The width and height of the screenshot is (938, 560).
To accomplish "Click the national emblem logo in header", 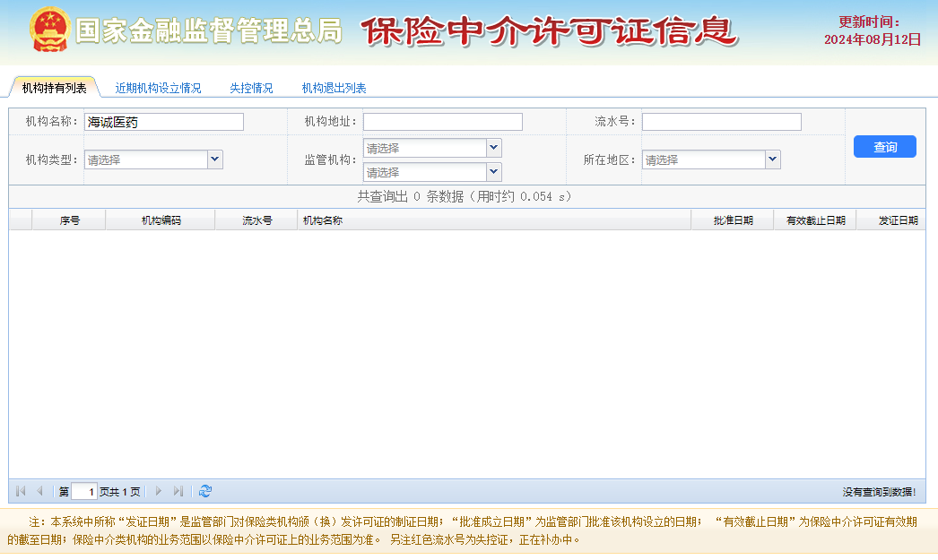I will click(x=49, y=30).
